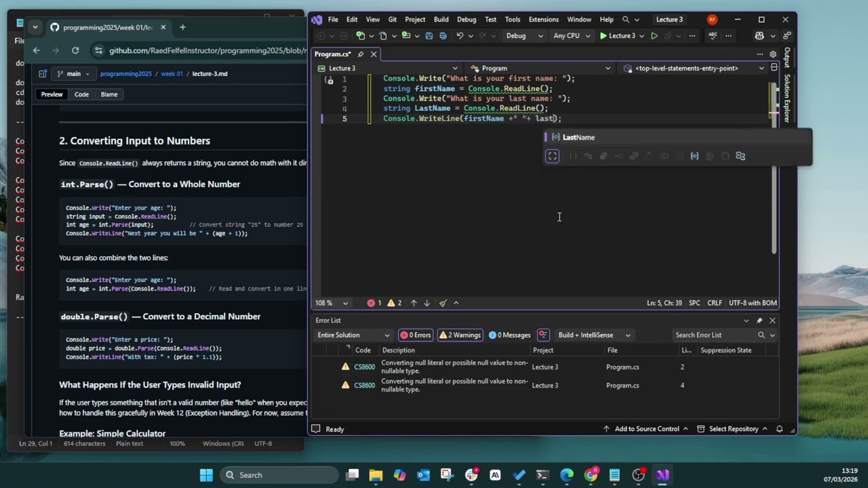Viewport: 868px width, 488px height.
Task: Reload the GitHub page in browser
Action: click(x=75, y=50)
